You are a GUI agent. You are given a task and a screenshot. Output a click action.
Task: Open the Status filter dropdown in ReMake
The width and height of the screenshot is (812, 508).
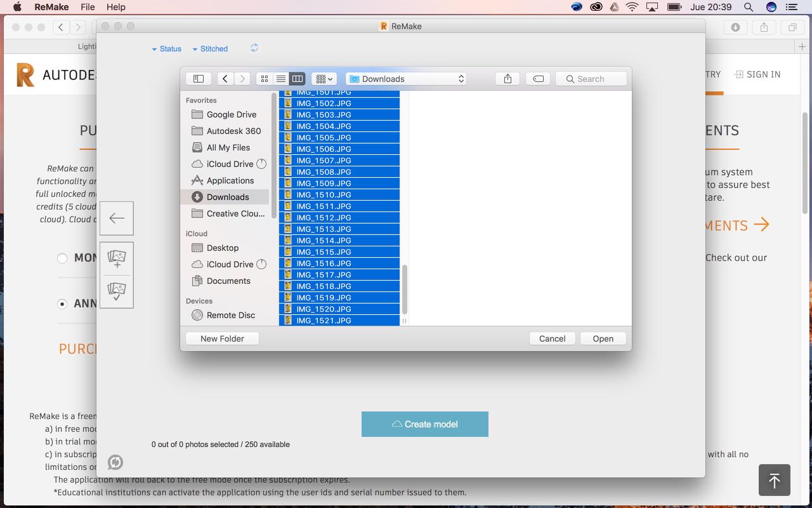pyautogui.click(x=167, y=49)
